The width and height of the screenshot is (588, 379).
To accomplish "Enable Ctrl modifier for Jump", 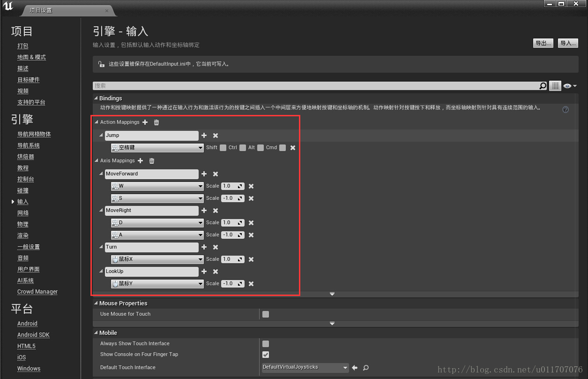I will point(243,148).
